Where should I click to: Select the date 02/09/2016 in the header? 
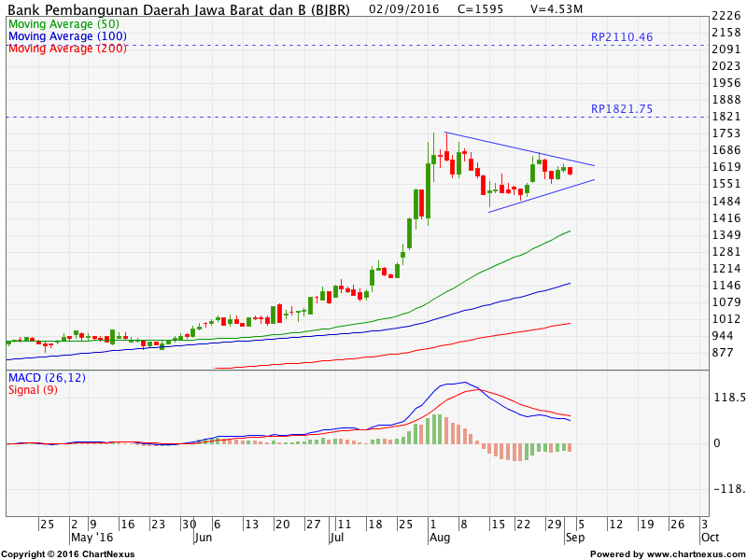click(404, 9)
